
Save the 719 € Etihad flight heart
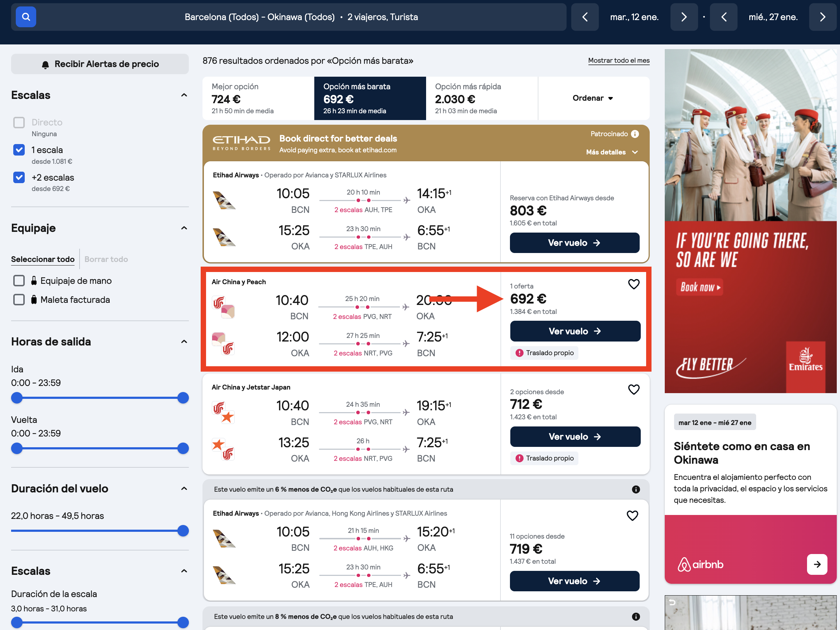[x=632, y=515]
